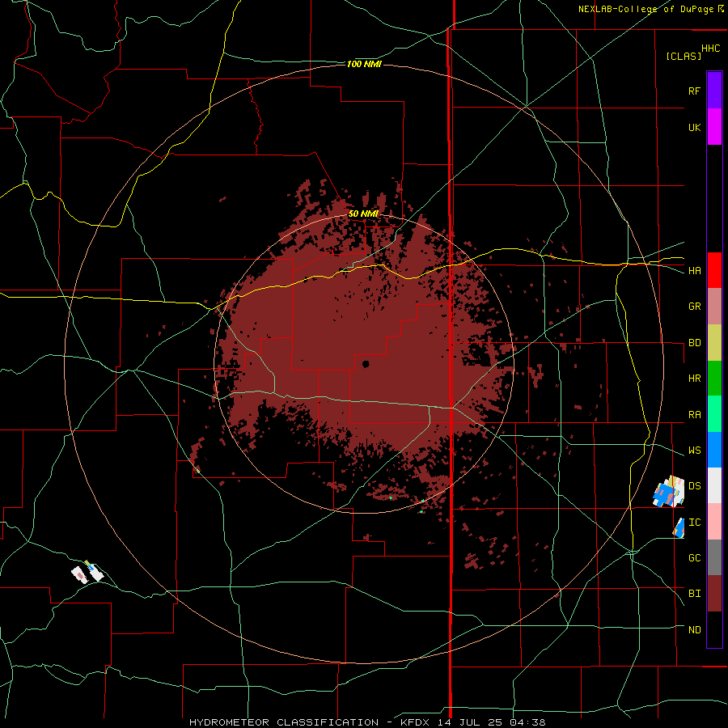Click the UK legend label
This screenshot has width=728, height=728.
pos(694,127)
